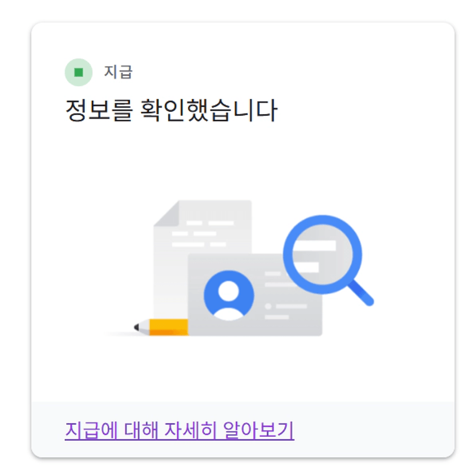Click the yellow pencil illustration
Screen dimensions: 471x476
[x=161, y=327]
